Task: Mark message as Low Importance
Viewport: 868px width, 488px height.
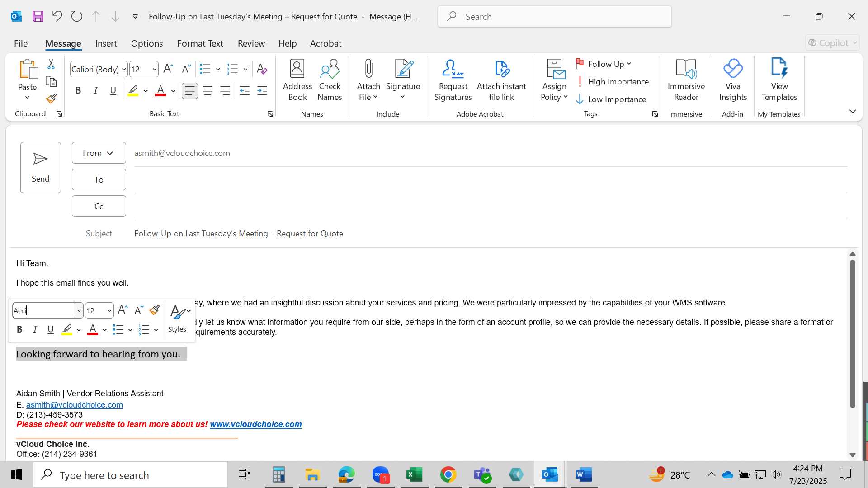Action: [611, 99]
